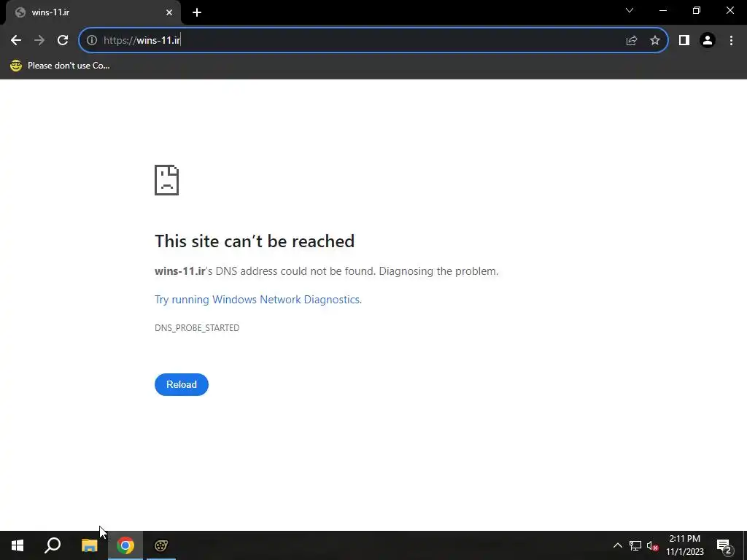Click "Try running Windows Network Diagnostics" link
Viewport: 747px width, 560px height.
pos(258,300)
